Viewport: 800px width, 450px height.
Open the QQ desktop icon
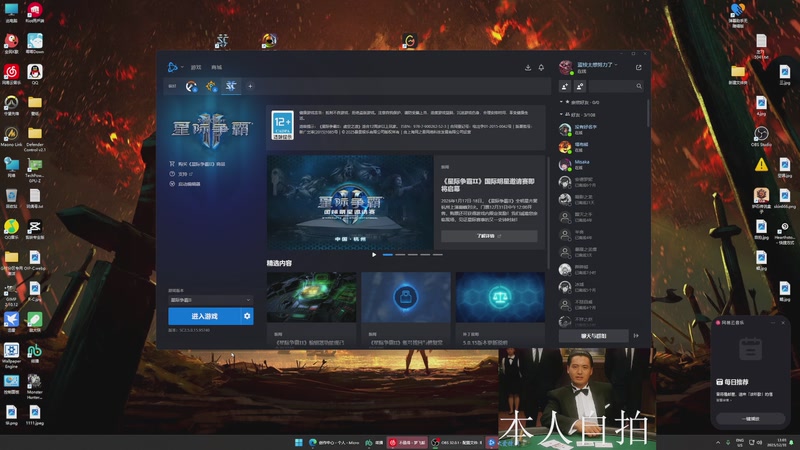35,74
